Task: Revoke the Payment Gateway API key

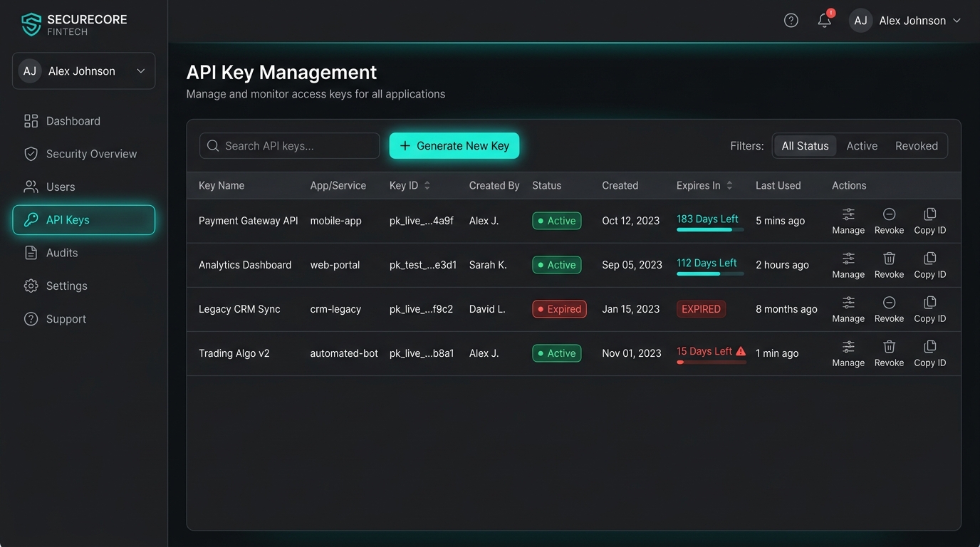Action: [889, 221]
